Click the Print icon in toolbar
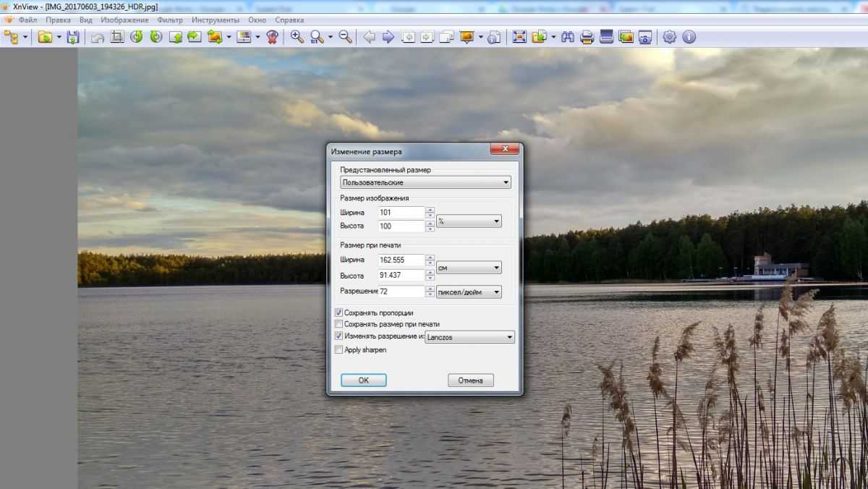868x489 pixels. point(587,37)
